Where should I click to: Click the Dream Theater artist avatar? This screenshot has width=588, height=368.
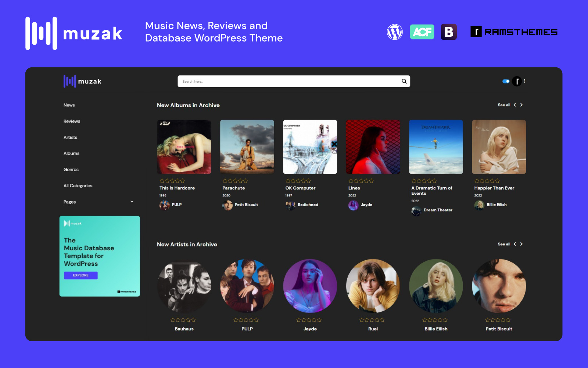point(416,210)
